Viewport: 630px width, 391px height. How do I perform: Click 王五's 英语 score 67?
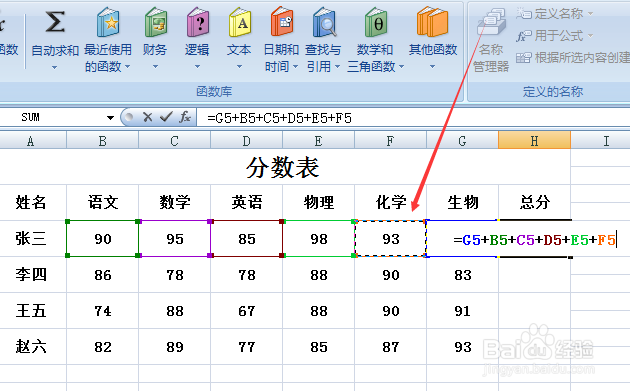(247, 311)
